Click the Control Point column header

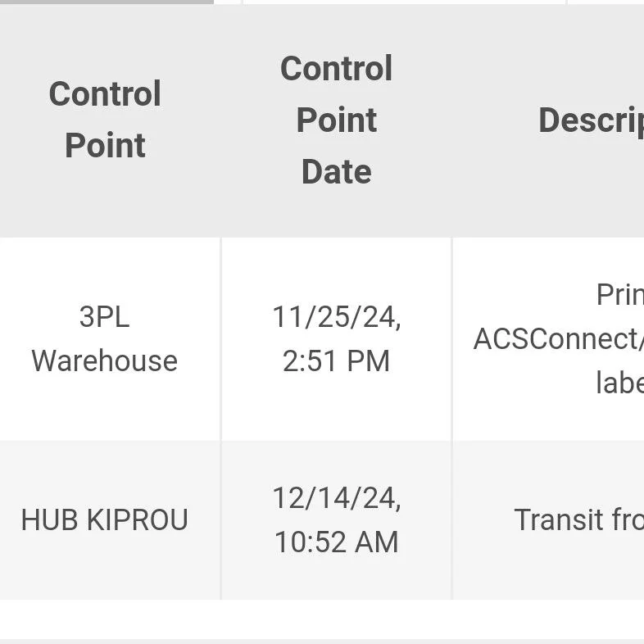(105, 120)
